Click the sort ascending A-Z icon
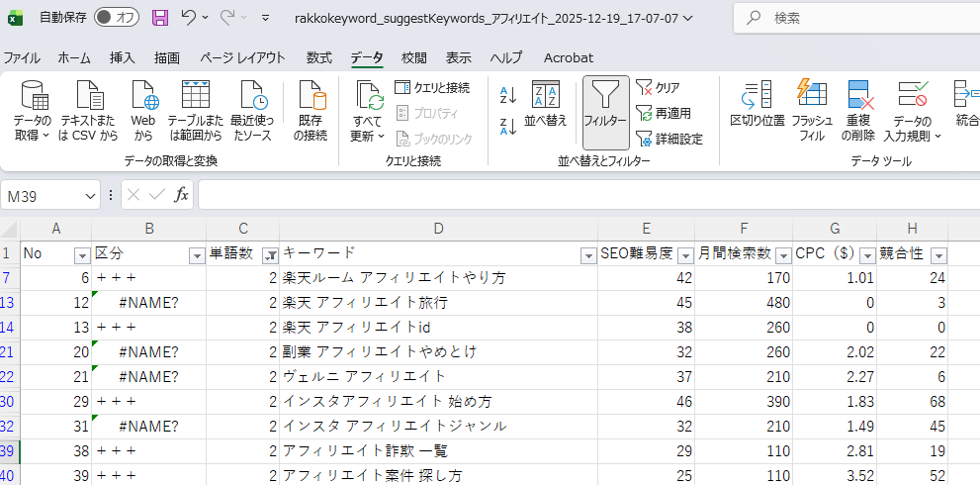980x485 pixels. click(508, 95)
